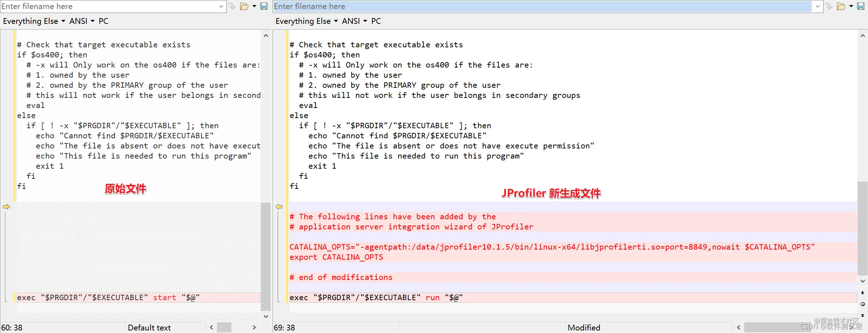Image resolution: width=868 pixels, height=333 pixels.
Task: Click right pane 'secondary groups' comment line
Action: pyautogui.click(x=439, y=95)
